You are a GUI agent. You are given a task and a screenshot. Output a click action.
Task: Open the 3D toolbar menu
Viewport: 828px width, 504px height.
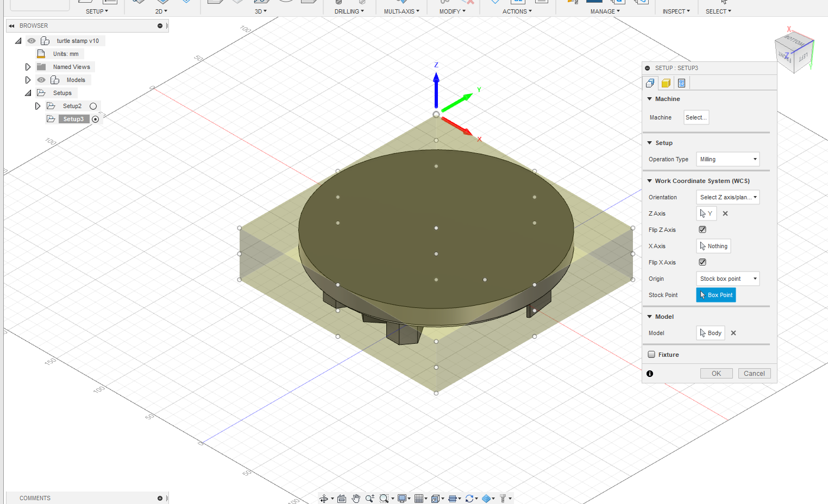point(261,11)
